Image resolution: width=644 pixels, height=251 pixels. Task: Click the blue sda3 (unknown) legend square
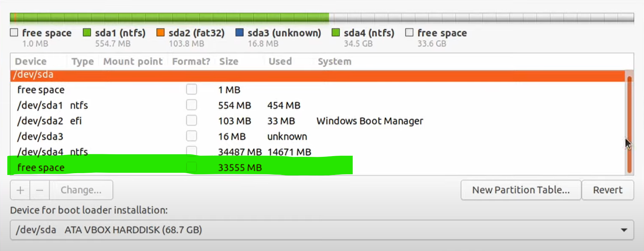click(x=240, y=33)
